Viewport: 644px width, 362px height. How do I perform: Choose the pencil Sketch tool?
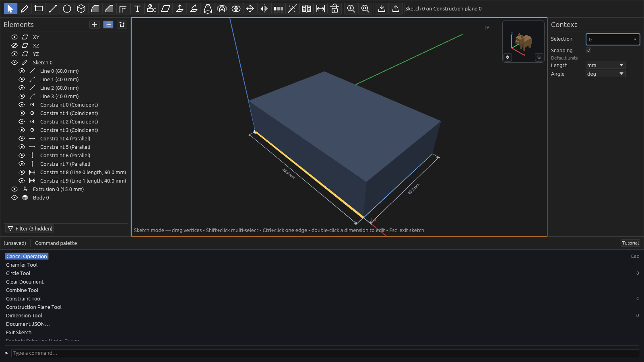(x=25, y=8)
